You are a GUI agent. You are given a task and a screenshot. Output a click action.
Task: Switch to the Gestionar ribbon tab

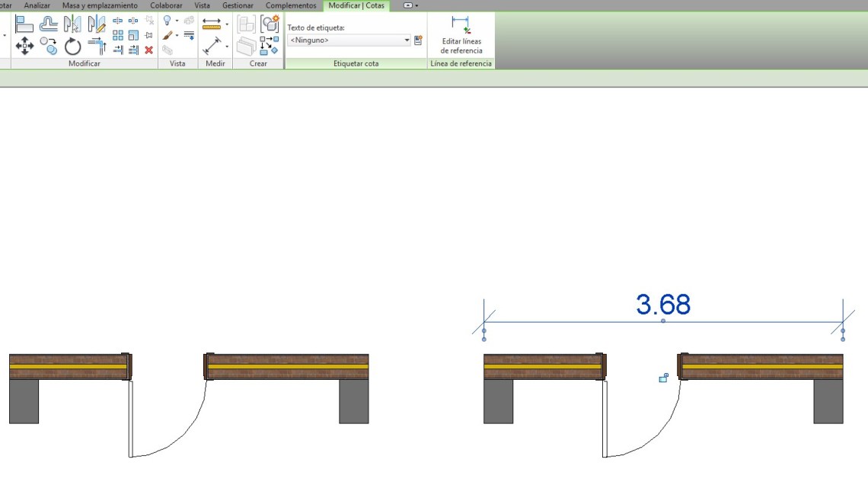[x=238, y=5]
